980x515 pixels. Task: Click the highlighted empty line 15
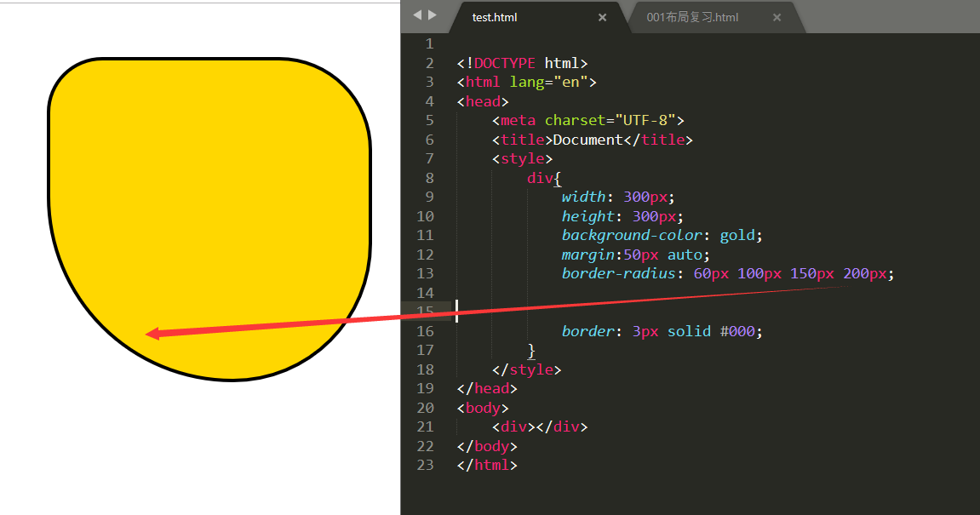pyautogui.click(x=511, y=312)
